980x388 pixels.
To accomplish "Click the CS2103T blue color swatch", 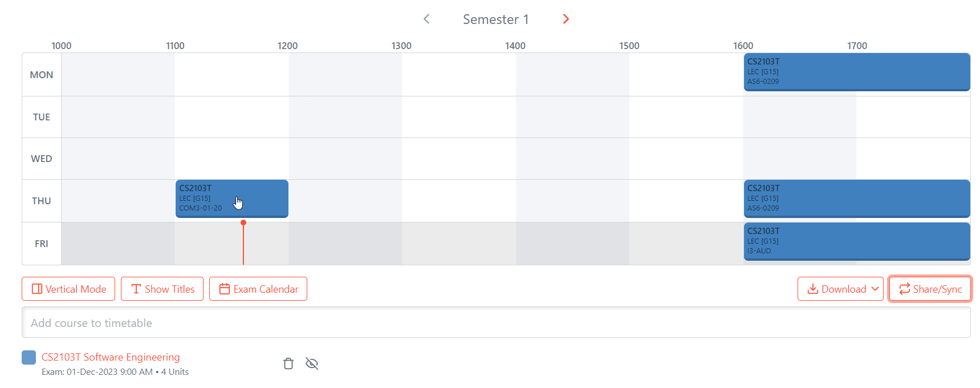I will (29, 357).
